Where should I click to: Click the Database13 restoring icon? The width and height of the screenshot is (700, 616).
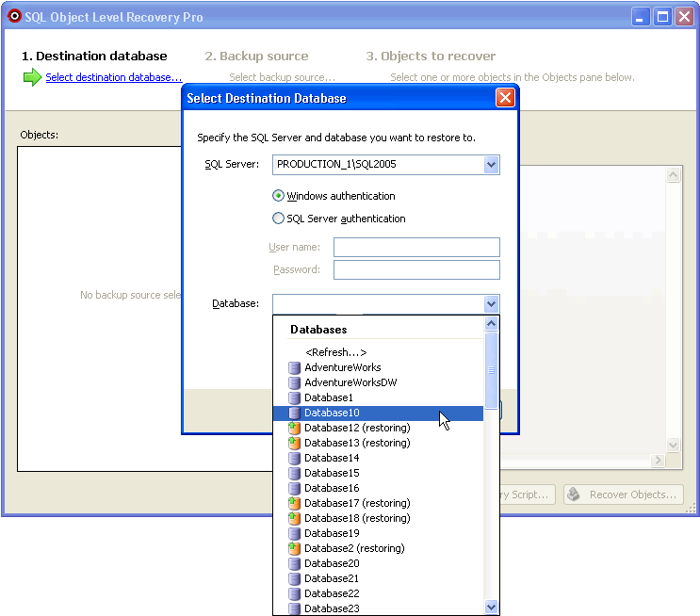coord(294,444)
